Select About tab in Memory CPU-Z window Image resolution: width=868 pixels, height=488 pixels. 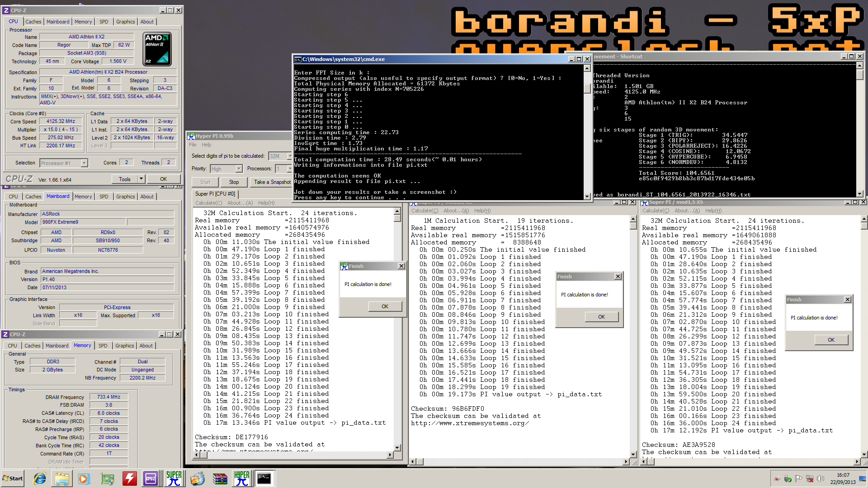click(x=146, y=346)
